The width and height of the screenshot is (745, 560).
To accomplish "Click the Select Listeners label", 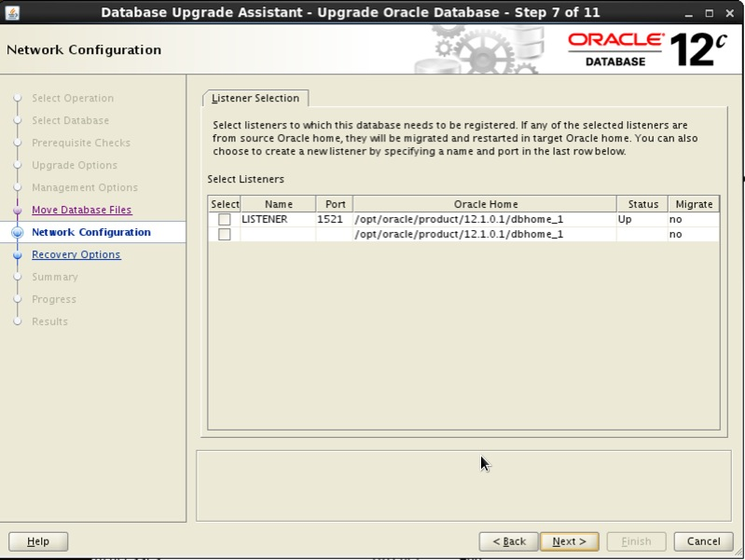I will click(x=245, y=180).
